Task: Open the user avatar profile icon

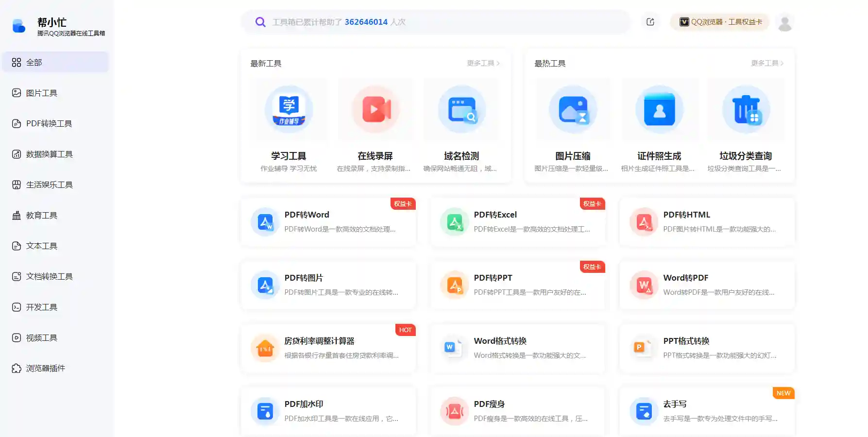Action: (784, 22)
